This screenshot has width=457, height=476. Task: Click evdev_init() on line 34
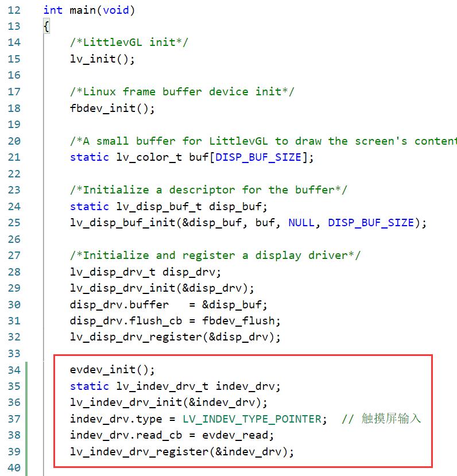(x=113, y=370)
